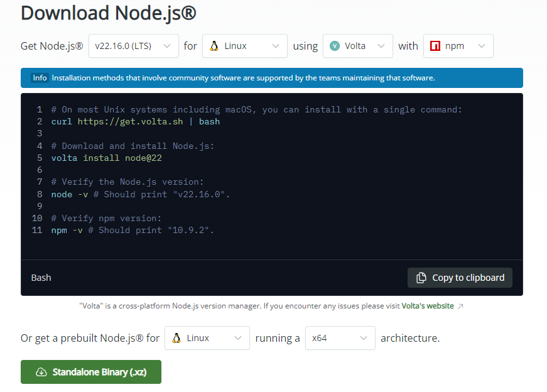Click the cloud download icon on the green button

pos(41,372)
